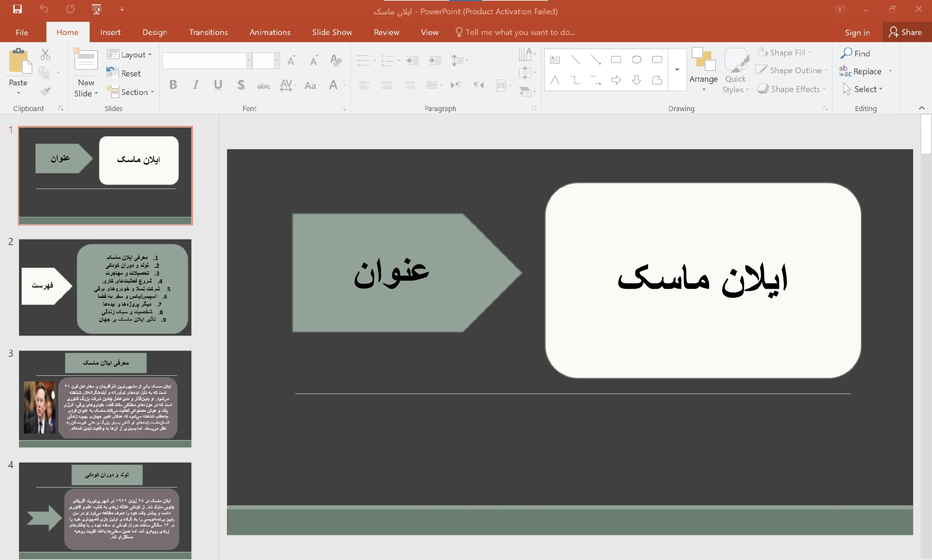Click the Format Painter brush
This screenshot has width=932, height=560.
45,91
